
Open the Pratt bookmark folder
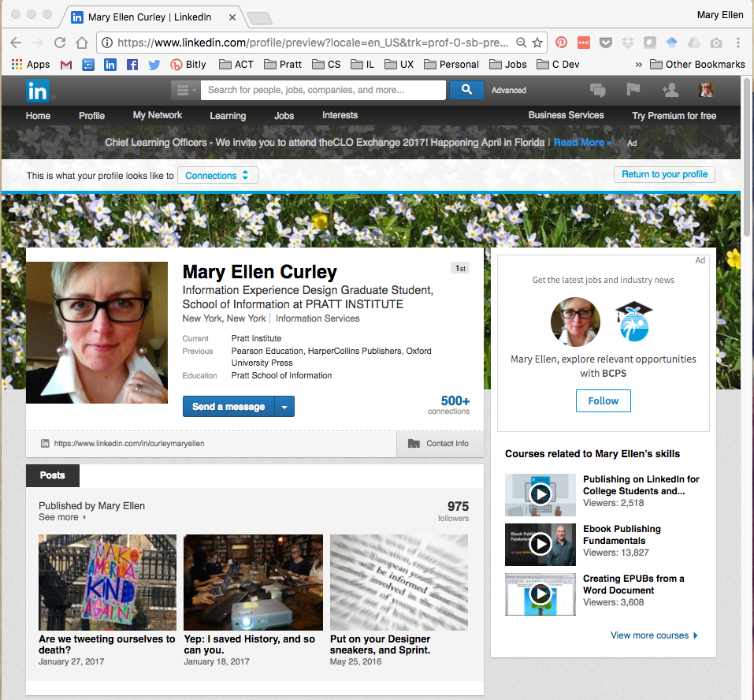[x=283, y=65]
